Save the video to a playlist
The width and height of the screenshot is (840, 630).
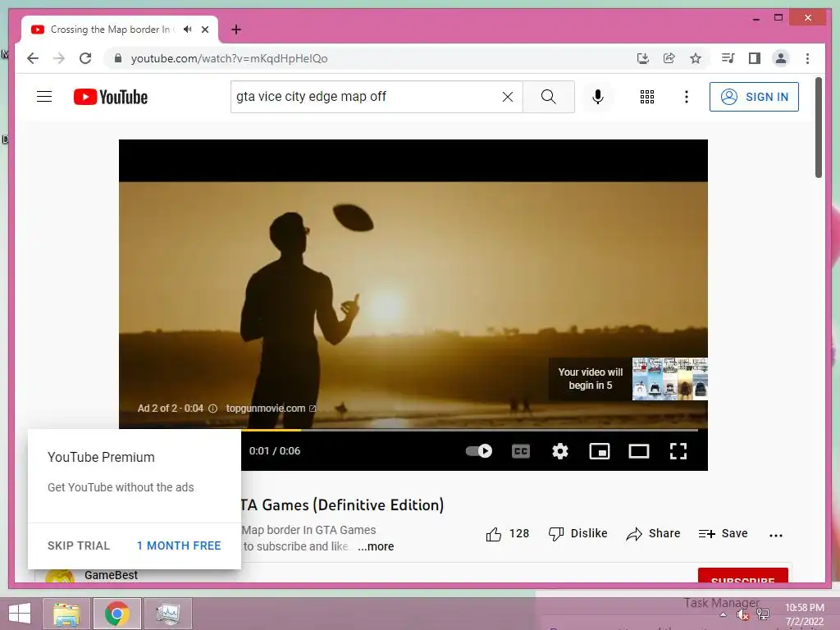pos(724,533)
